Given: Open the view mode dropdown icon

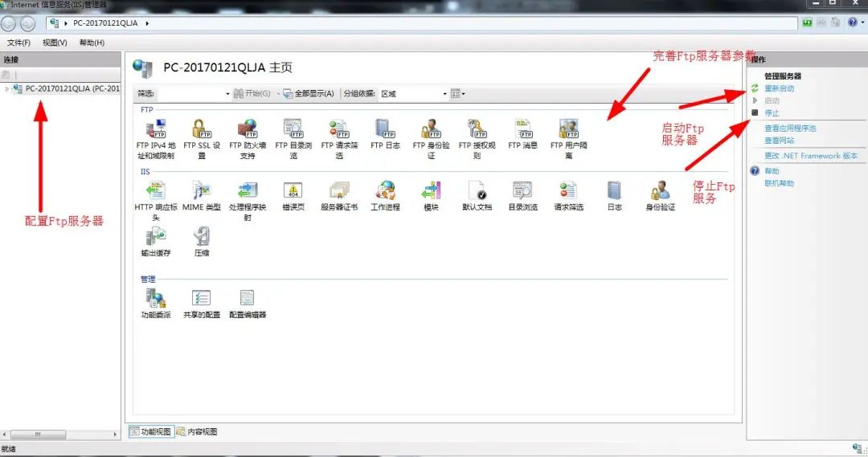Looking at the screenshot, I should coord(458,93).
